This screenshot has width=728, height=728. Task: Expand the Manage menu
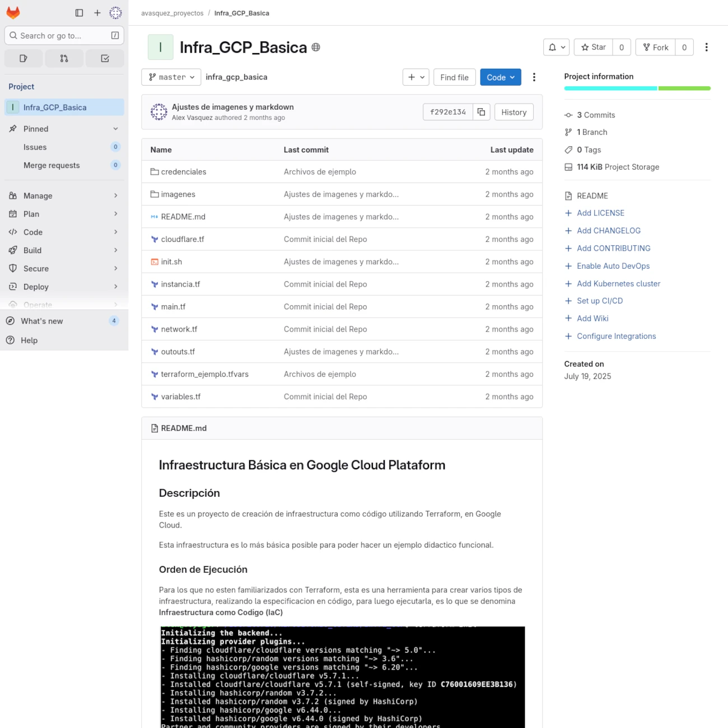(x=64, y=196)
